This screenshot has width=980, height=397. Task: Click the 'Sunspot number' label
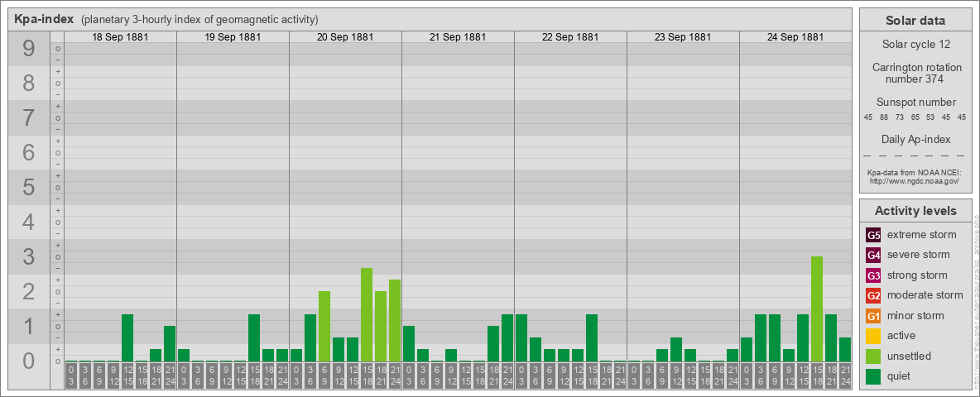tap(916, 103)
